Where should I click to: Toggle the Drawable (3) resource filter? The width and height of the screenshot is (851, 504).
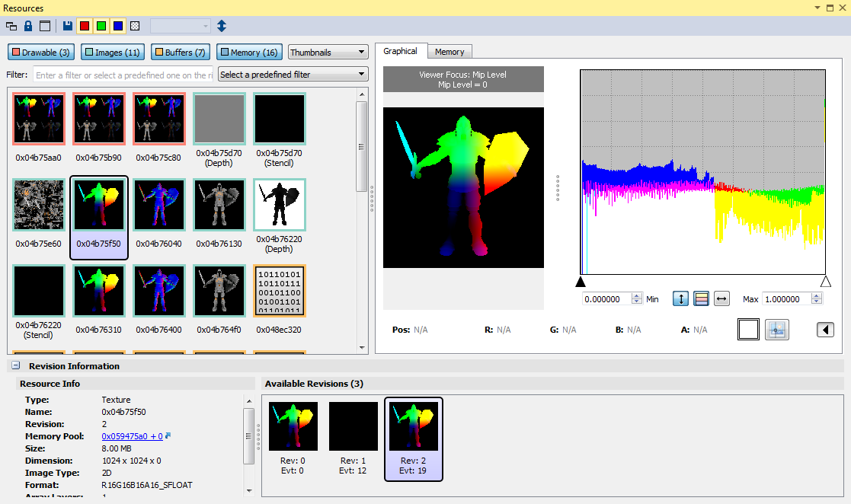point(41,53)
